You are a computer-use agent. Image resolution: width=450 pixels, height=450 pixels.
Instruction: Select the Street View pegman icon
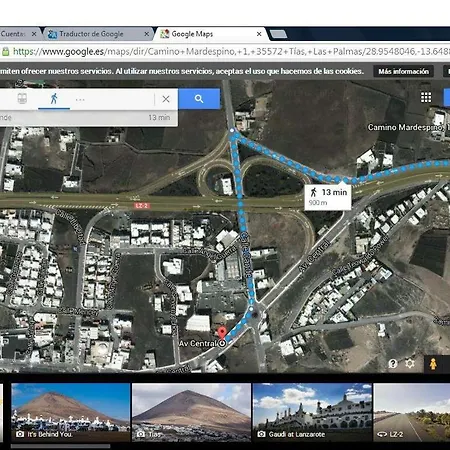(433, 364)
